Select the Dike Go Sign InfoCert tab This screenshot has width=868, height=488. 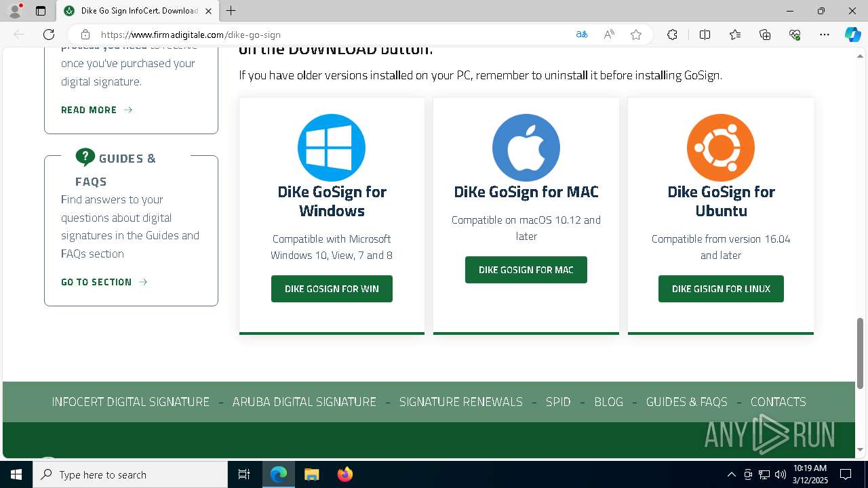pyautogui.click(x=138, y=11)
